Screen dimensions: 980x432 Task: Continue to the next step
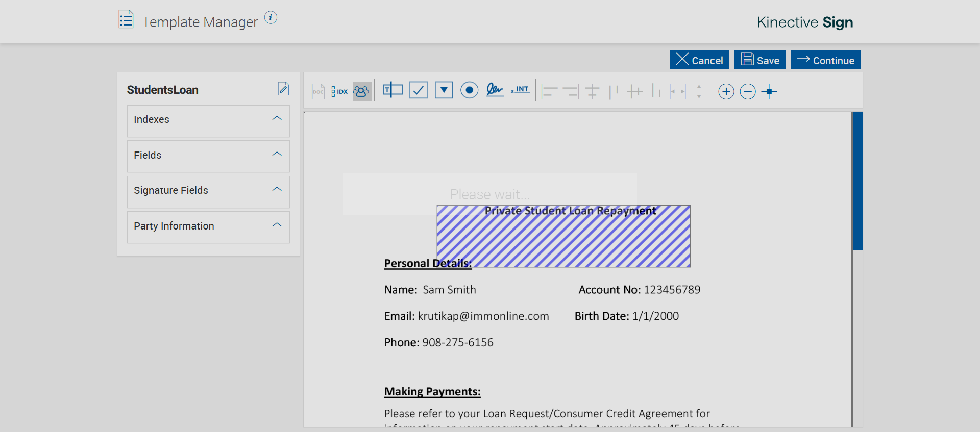[825, 59]
